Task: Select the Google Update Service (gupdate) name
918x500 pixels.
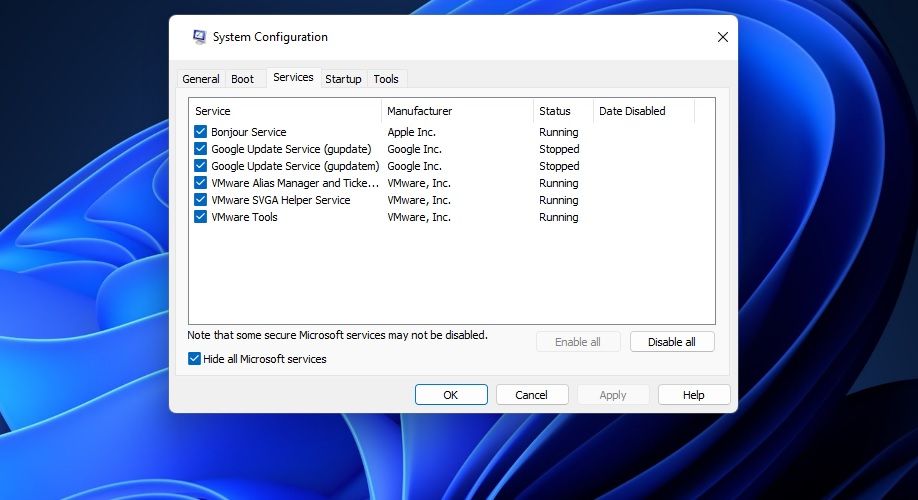Action: pyautogui.click(x=292, y=149)
